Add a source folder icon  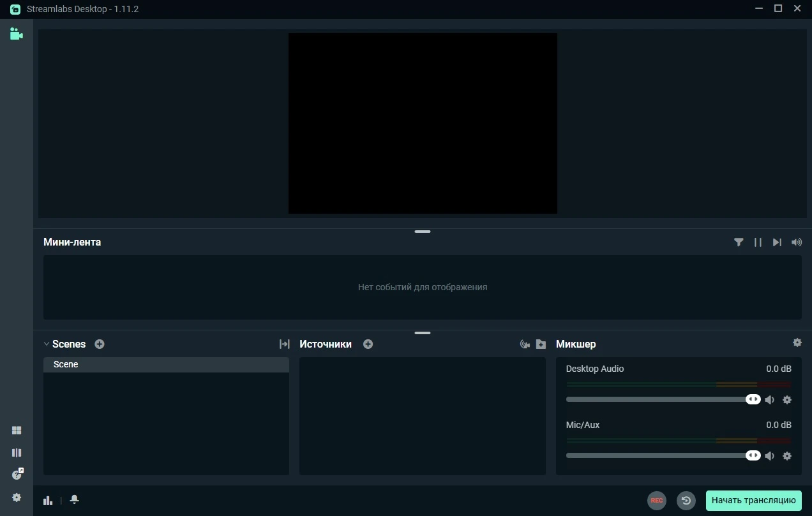541,344
